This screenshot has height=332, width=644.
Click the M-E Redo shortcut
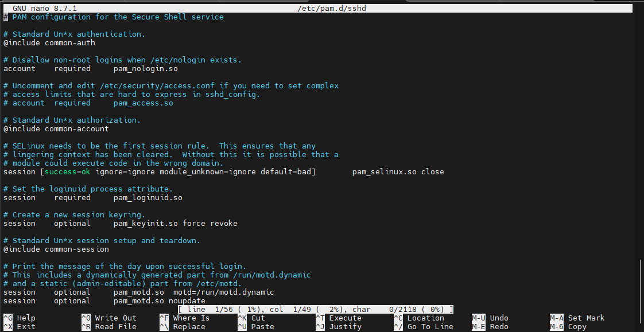[x=490, y=327]
